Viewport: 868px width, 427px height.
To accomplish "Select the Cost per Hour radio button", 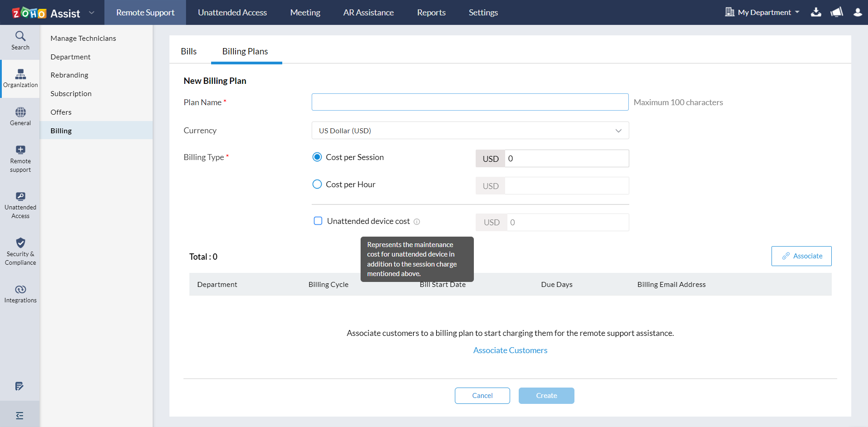I will click(x=317, y=184).
